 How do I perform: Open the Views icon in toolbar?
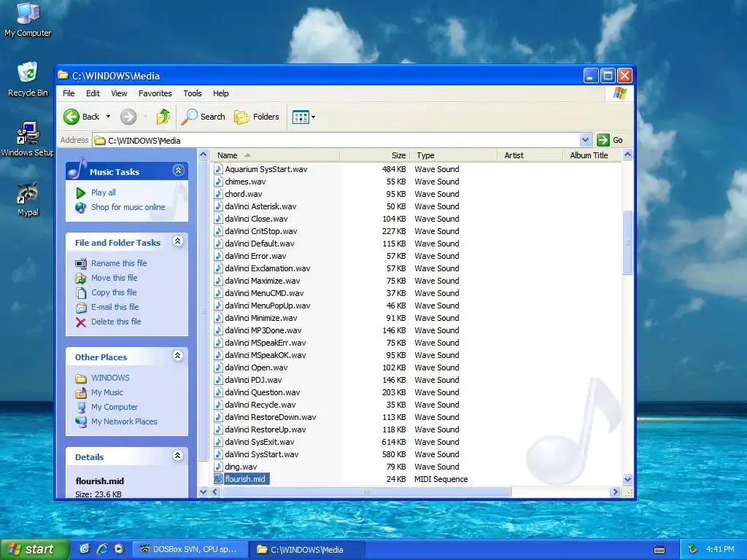click(301, 117)
